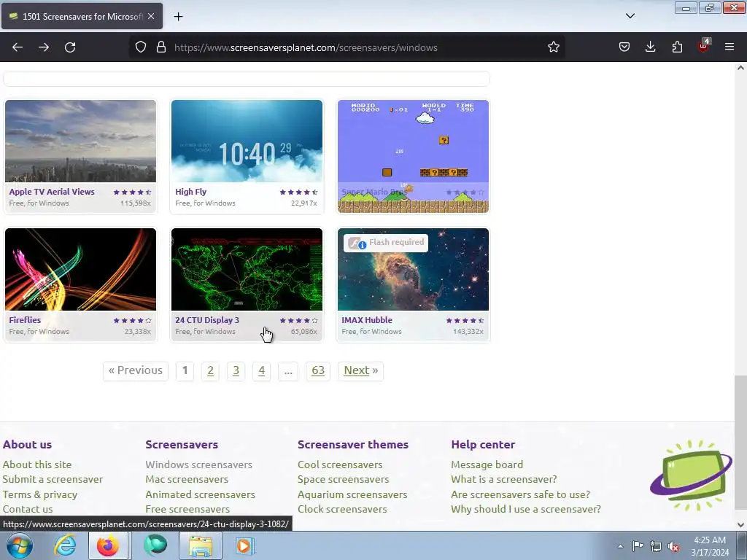This screenshot has height=560, width=747.
Task: Open the uBlock Origin extension icon
Action: (704, 46)
